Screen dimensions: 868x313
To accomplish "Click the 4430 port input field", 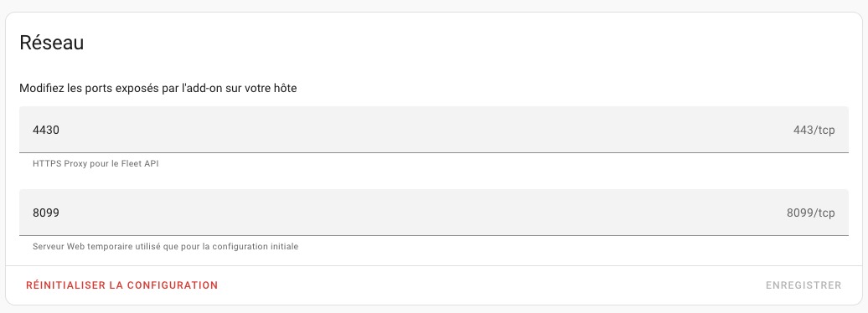I will point(434,130).
